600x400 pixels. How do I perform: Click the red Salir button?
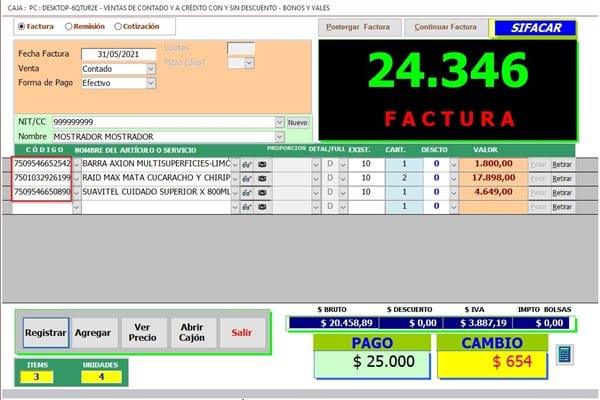tap(242, 333)
